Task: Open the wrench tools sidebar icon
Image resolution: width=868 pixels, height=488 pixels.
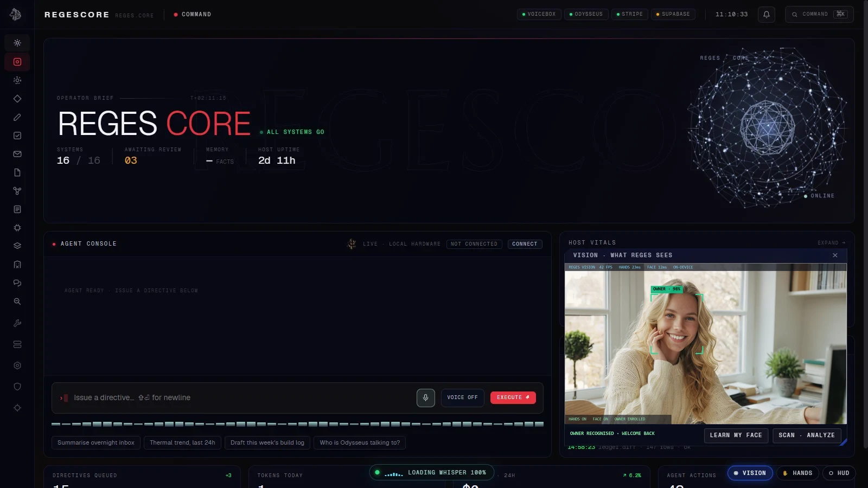Action: click(17, 323)
